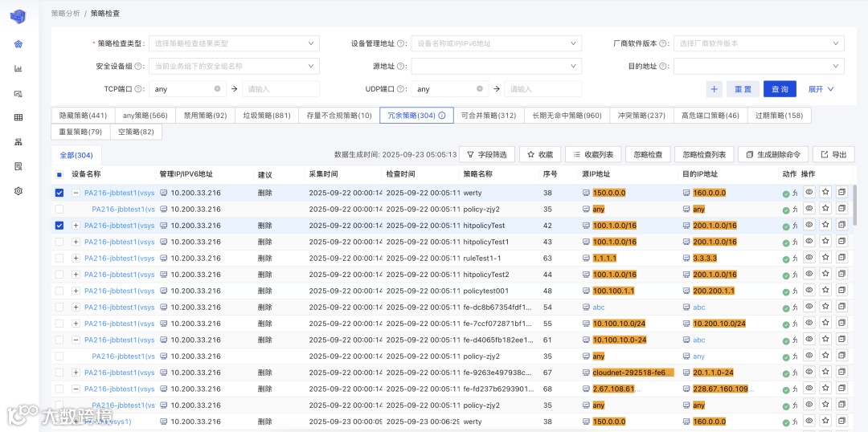This screenshot has width=868, height=432.
Task: Open the 策略检查类型 dropdown
Action: 234,43
